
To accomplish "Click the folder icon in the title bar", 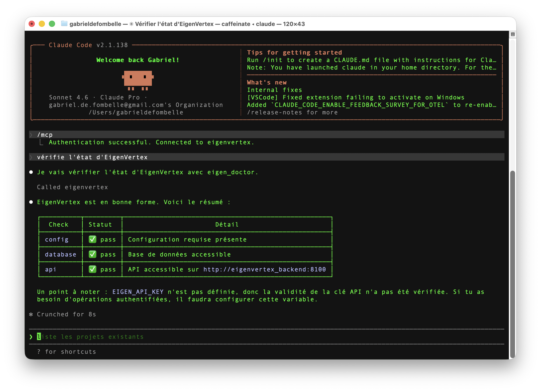I will coord(64,24).
